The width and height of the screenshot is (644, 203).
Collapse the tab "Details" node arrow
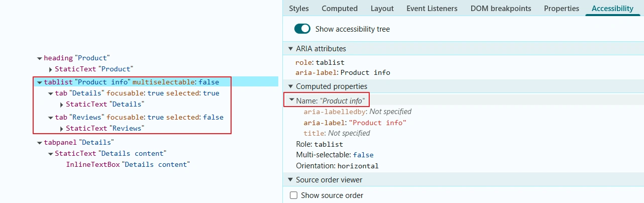[x=51, y=93]
